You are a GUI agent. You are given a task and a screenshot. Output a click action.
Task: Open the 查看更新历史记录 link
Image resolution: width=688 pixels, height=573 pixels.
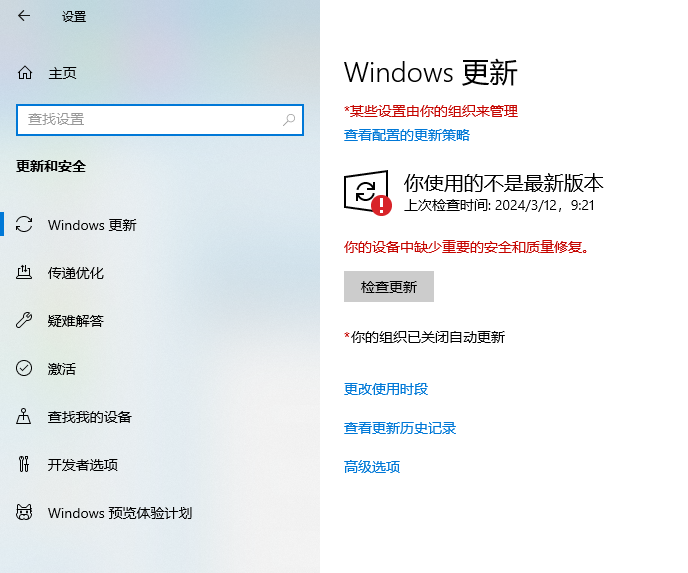click(x=400, y=428)
